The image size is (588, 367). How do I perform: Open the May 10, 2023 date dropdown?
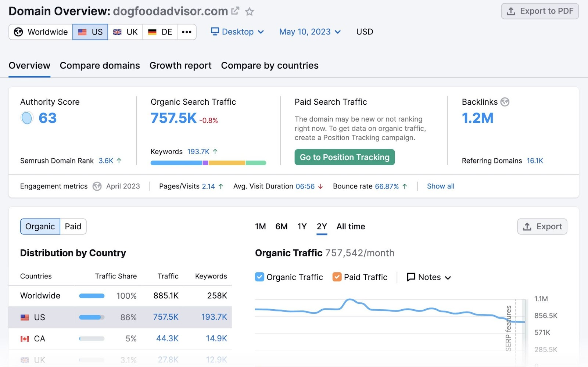pos(310,32)
